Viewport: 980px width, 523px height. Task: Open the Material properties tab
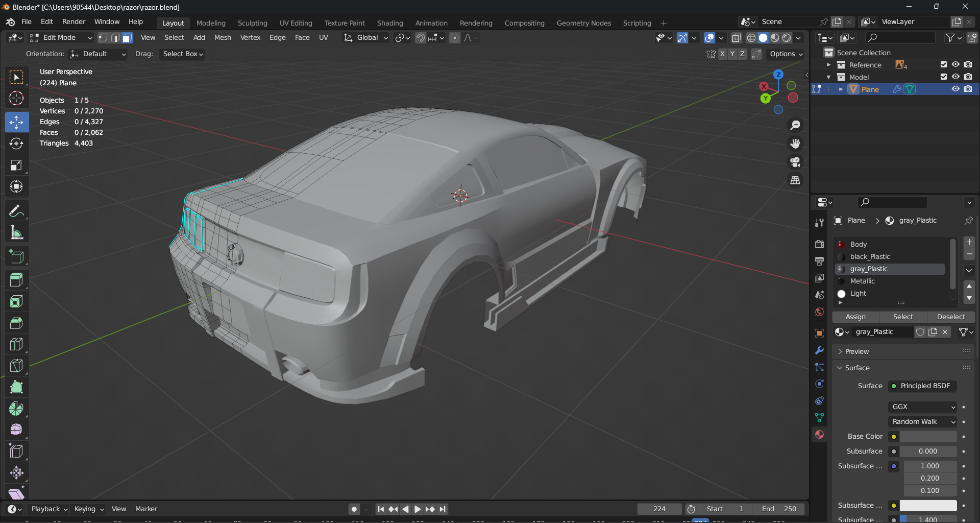click(819, 434)
